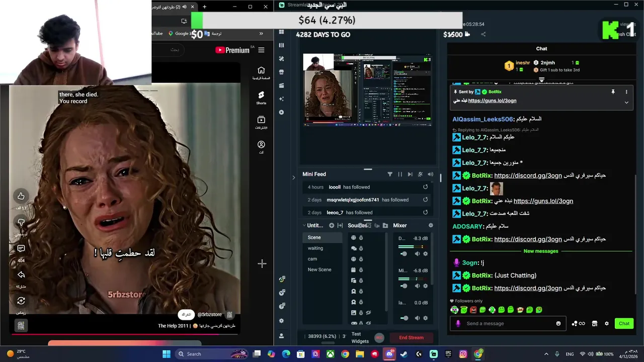
Task: Like the YouTube Short
Action: [x=21, y=196]
